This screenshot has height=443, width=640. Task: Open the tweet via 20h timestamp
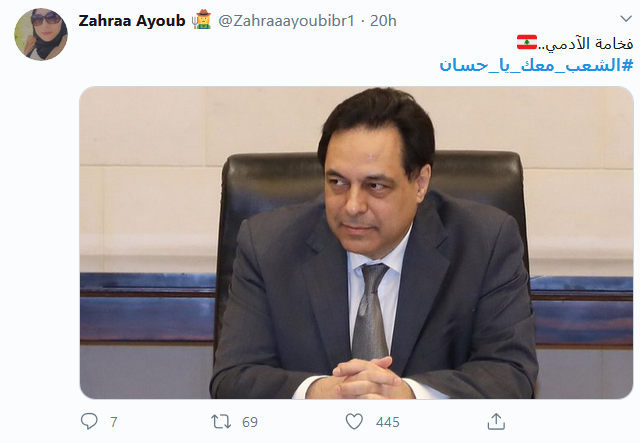tap(383, 21)
